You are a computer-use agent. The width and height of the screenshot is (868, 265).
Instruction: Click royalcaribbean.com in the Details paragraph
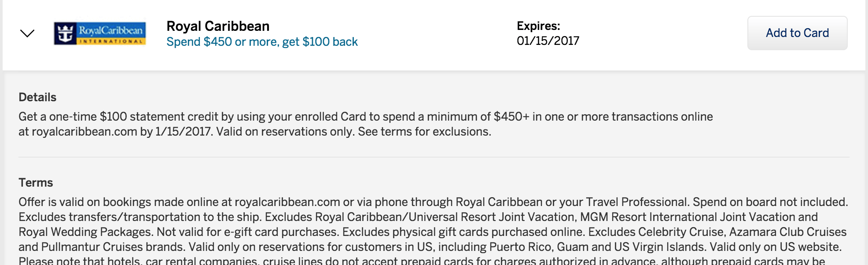coord(85,132)
